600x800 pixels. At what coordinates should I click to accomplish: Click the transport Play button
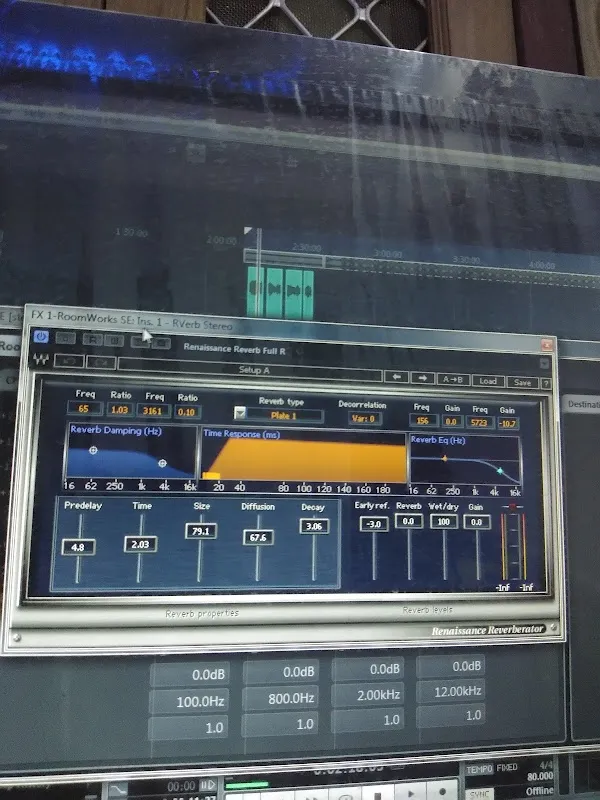[x=410, y=792]
